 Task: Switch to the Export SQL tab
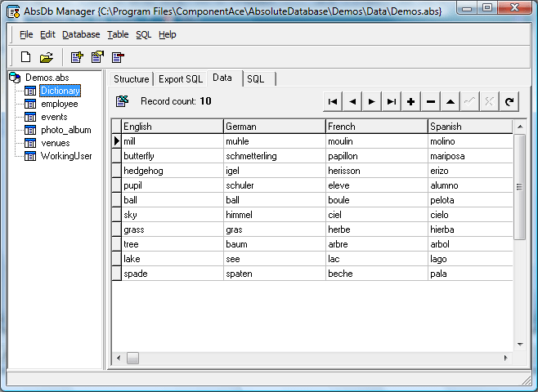(x=181, y=79)
